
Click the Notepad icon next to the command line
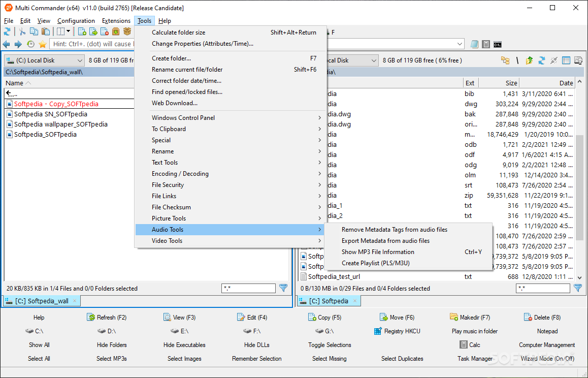(474, 44)
